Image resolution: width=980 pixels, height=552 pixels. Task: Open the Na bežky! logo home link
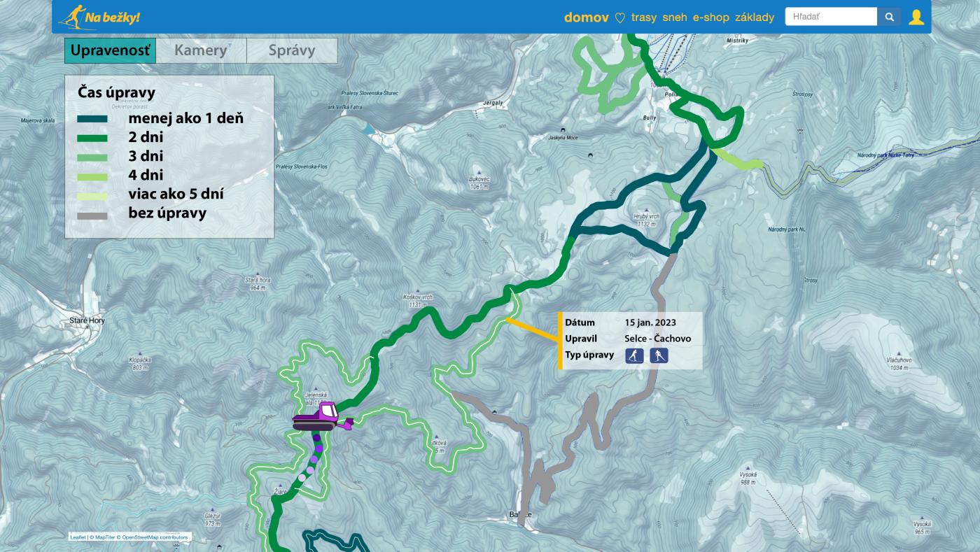(99, 17)
